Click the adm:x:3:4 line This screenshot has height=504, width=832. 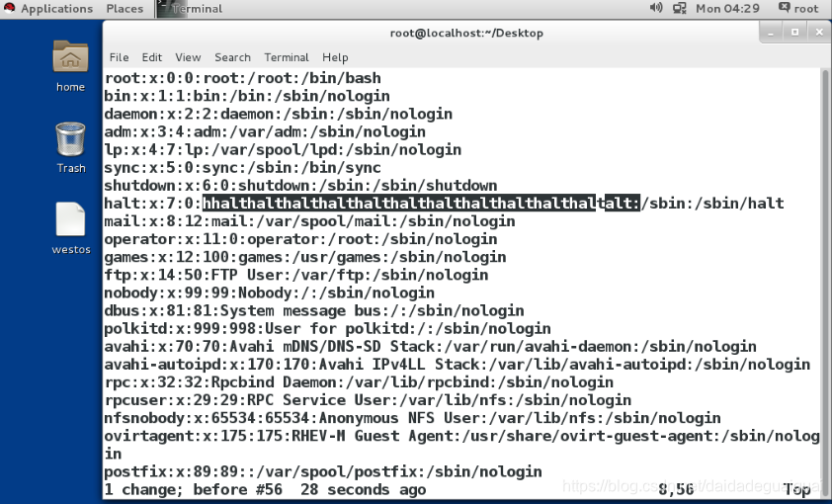coord(265,131)
